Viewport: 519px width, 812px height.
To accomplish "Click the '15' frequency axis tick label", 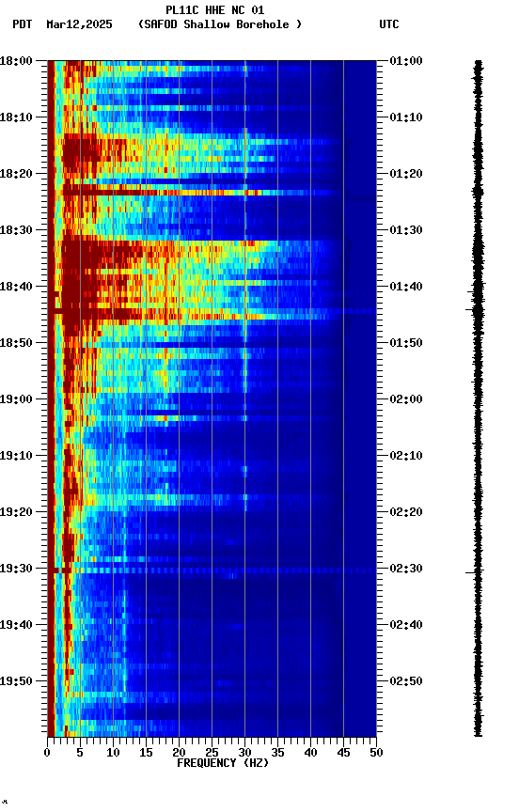I will (146, 753).
